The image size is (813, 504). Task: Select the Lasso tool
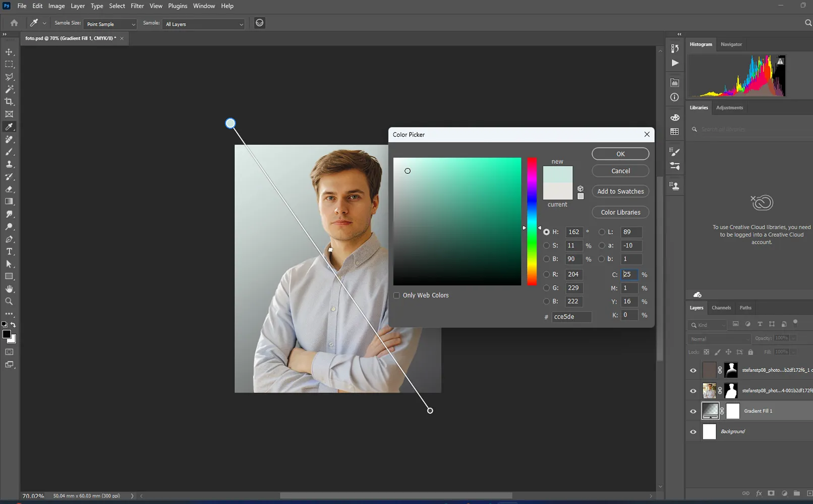click(x=9, y=77)
